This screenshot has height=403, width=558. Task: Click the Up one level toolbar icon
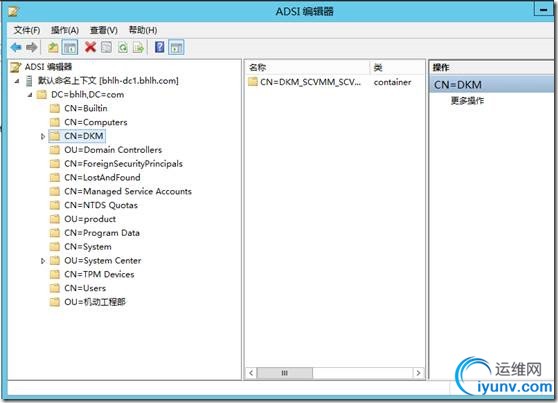click(53, 47)
